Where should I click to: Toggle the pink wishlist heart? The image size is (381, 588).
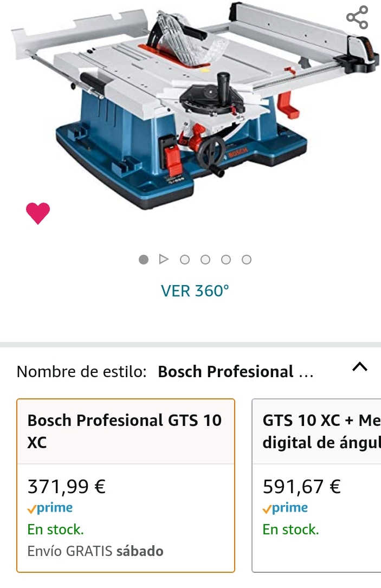[38, 214]
